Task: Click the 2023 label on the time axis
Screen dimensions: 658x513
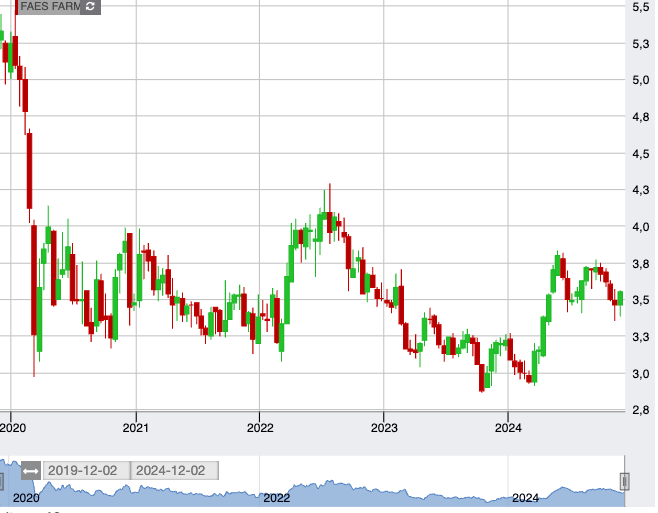Action: pos(384,428)
